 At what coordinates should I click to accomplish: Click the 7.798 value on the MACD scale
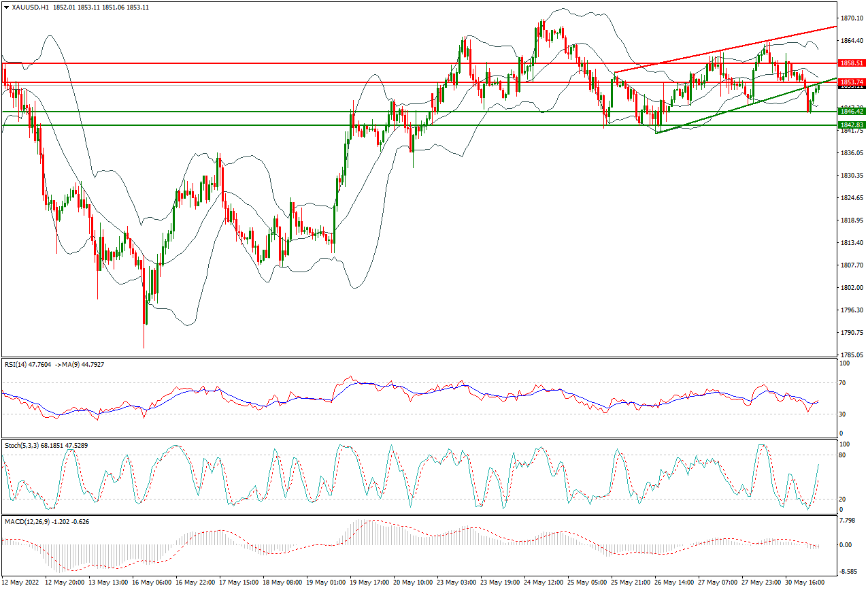[x=848, y=521]
